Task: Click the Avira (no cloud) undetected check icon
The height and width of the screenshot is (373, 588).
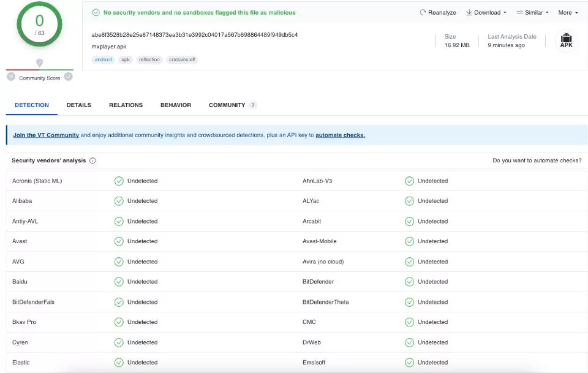Action: coord(410,262)
